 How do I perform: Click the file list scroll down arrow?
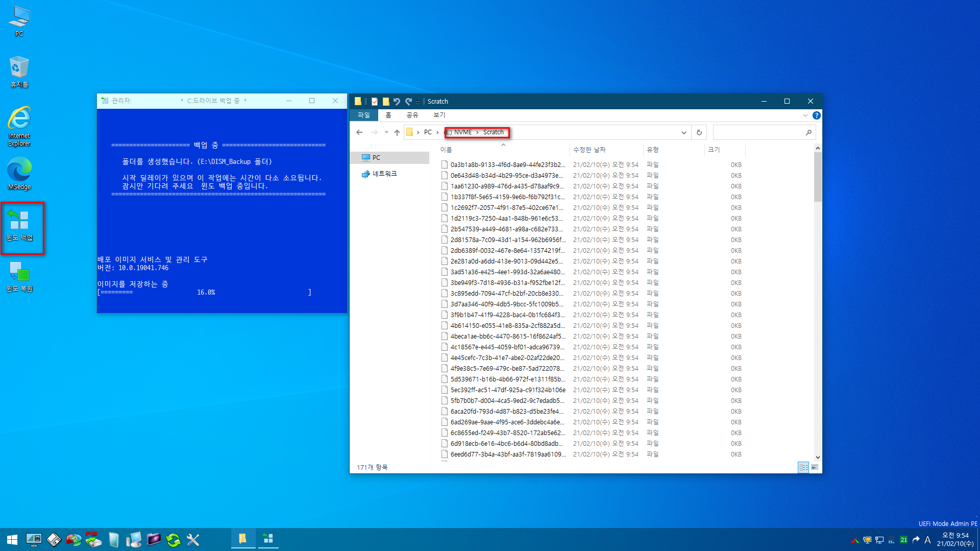coord(818,457)
